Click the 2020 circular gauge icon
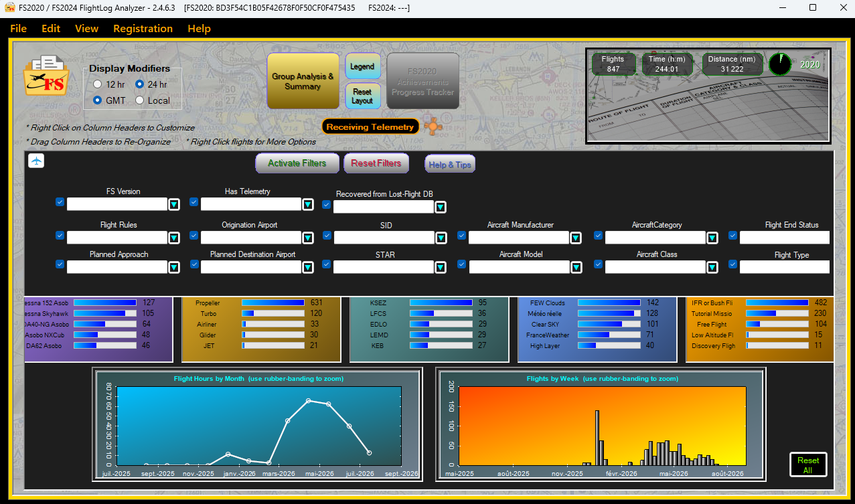 [779, 64]
